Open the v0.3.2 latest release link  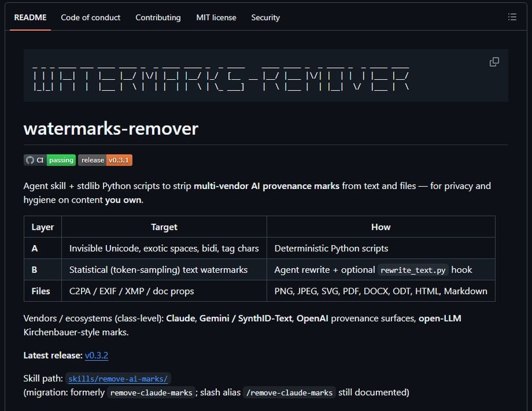(97, 355)
